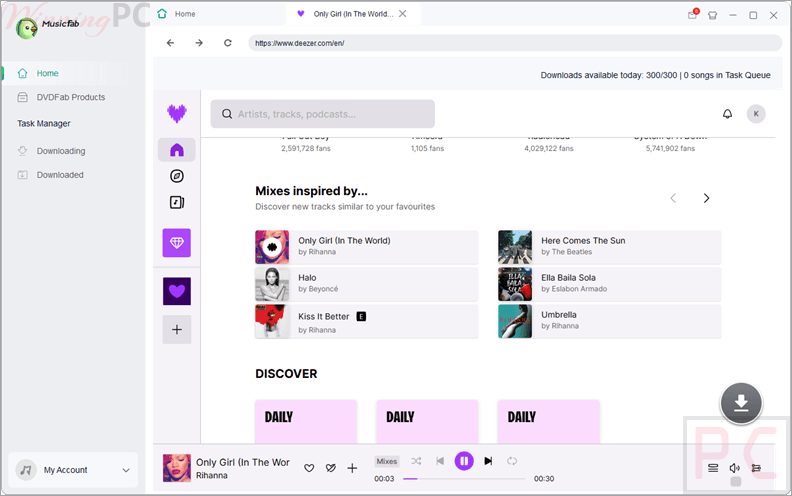Click the URL address bar
Viewport: 792px width, 496px height.
pyautogui.click(x=515, y=43)
